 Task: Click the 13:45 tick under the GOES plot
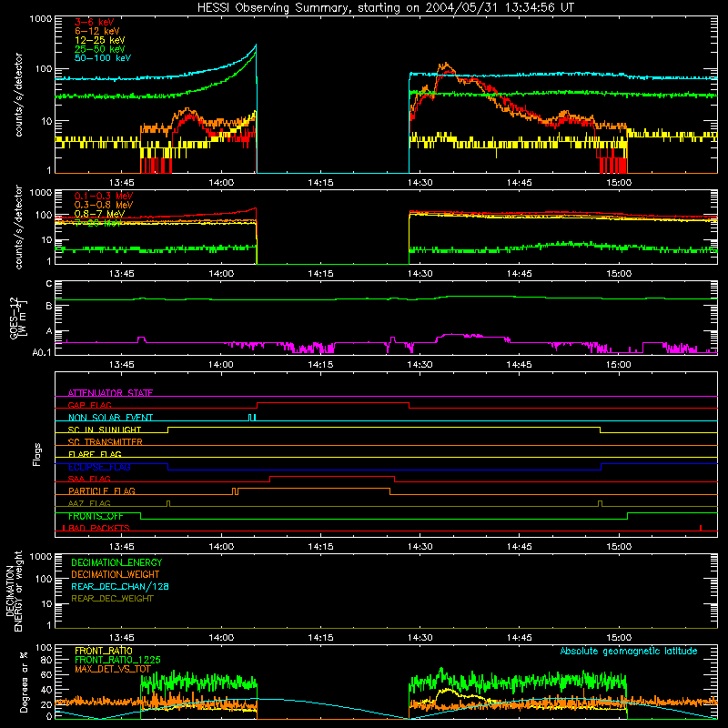pos(122,365)
